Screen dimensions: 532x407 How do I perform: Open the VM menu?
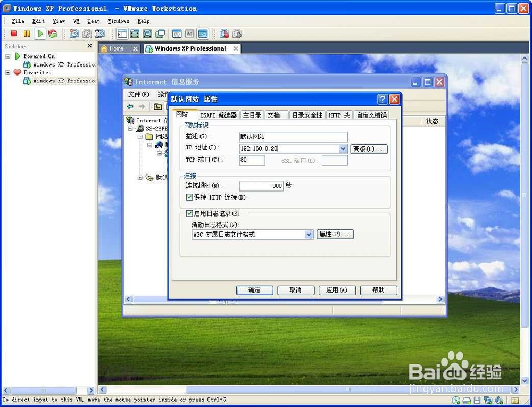76,21
